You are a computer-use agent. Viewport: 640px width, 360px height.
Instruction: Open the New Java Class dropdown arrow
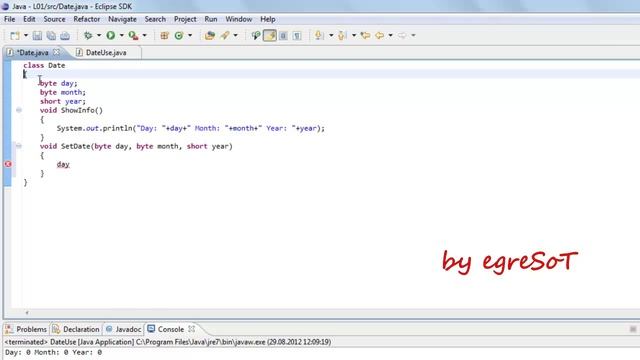190,36
